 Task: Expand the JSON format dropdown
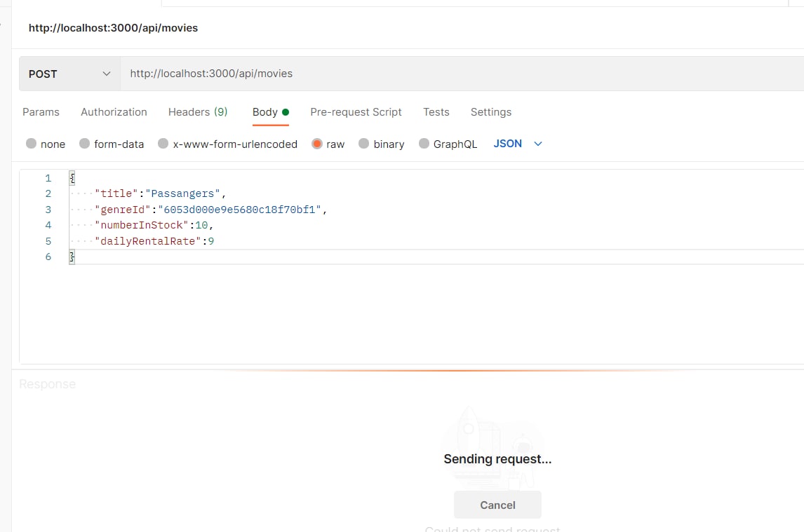pos(518,144)
